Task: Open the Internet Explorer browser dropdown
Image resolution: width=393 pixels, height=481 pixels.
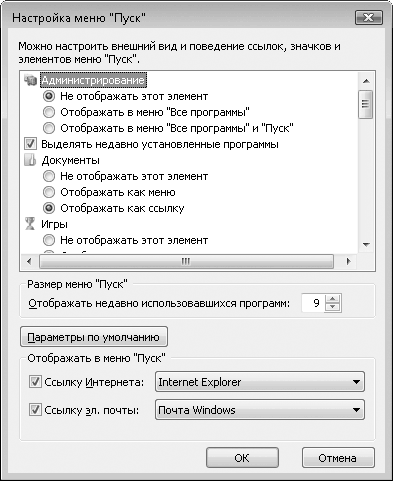Action: pyautogui.click(x=260, y=382)
